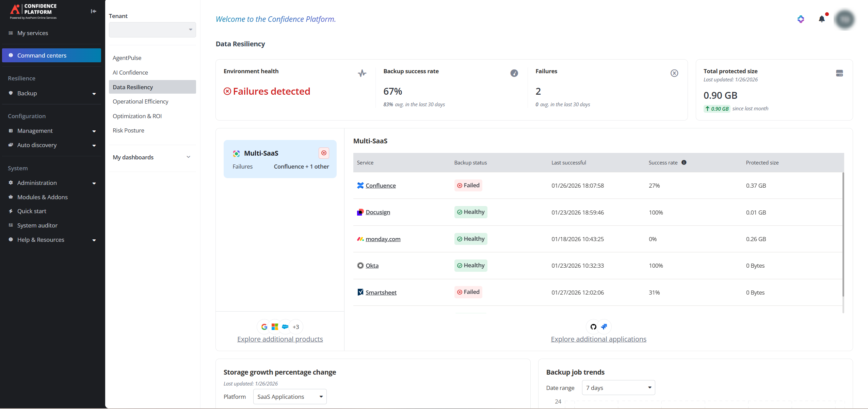This screenshot has height=409, width=868.
Task: Click the monday.com service icon
Action: pos(360,239)
